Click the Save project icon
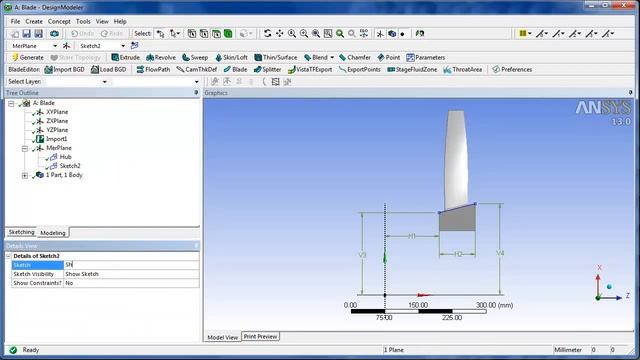The width and height of the screenshot is (640, 360). pos(27,33)
